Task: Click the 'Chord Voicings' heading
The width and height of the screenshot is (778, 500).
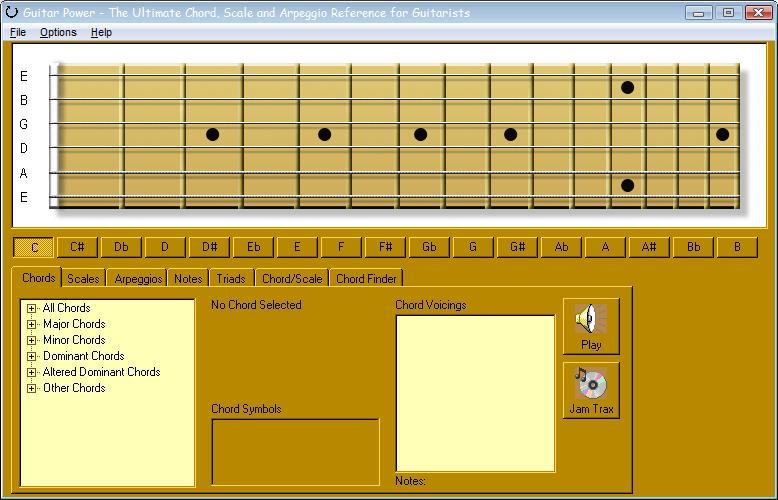Action: 431,305
